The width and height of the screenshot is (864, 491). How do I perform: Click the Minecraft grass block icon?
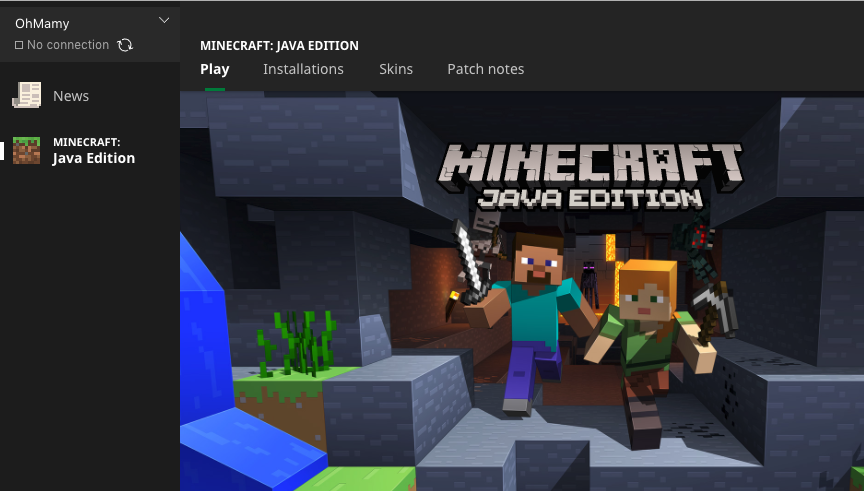click(26, 150)
